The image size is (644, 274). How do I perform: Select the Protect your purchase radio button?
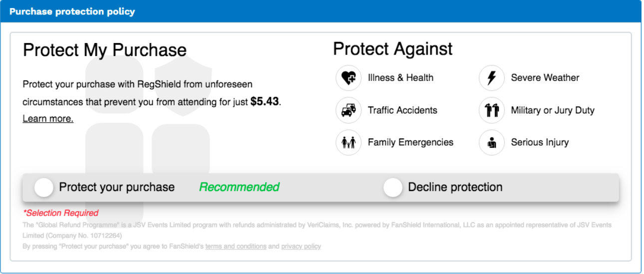44,187
